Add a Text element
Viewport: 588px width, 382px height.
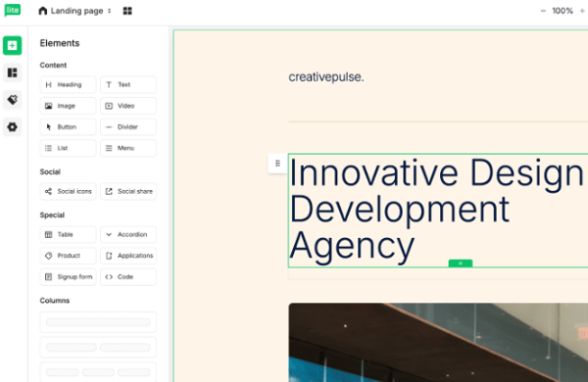(128, 84)
